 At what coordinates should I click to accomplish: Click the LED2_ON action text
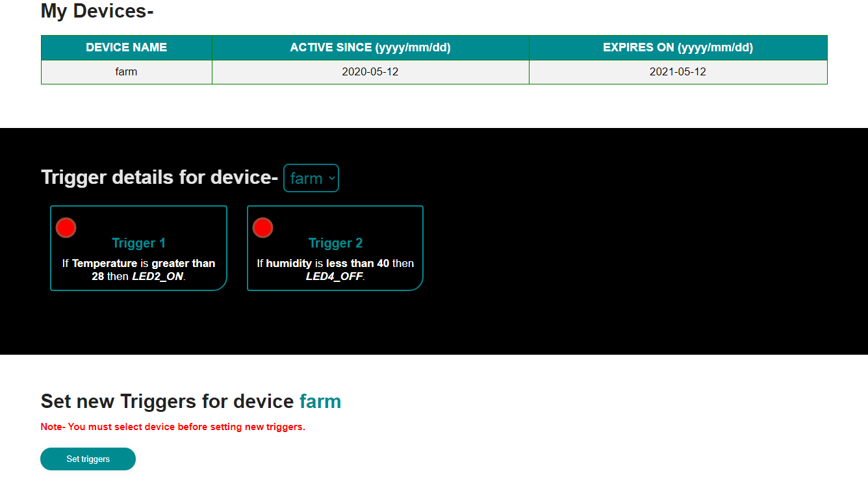pos(158,276)
